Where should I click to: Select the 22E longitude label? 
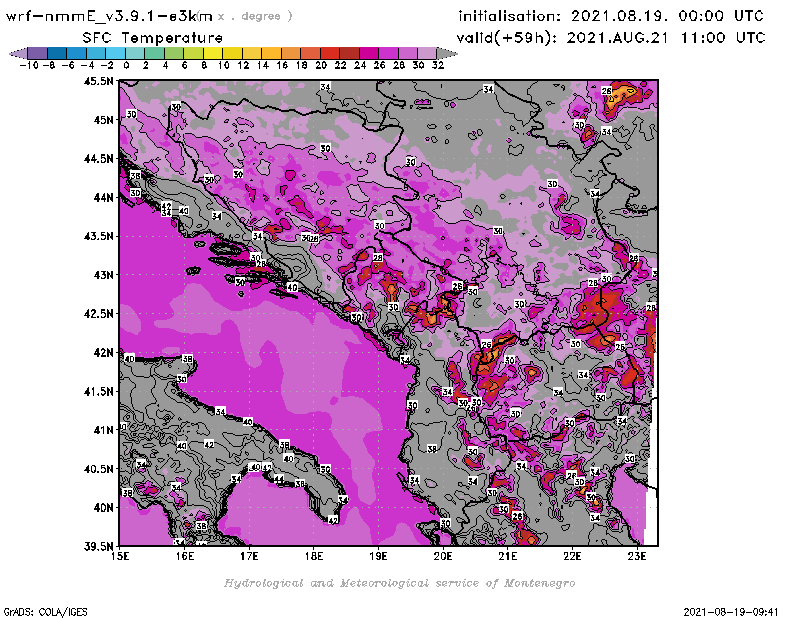pyautogui.click(x=572, y=556)
